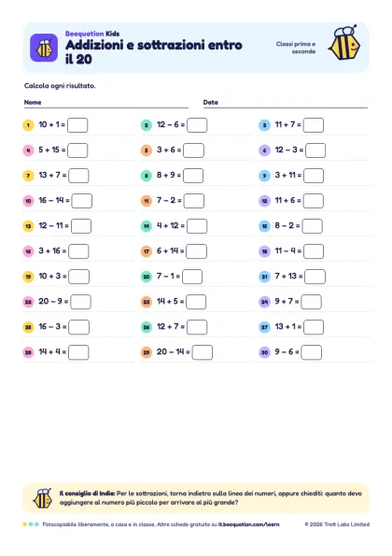
Task: Click the purple number 30 badge
Action: pyautogui.click(x=264, y=352)
